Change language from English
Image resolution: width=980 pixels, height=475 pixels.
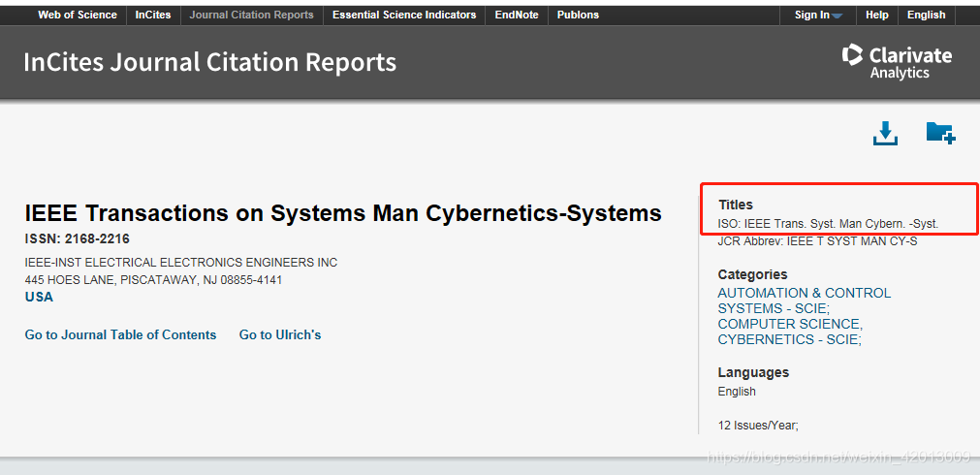927,15
